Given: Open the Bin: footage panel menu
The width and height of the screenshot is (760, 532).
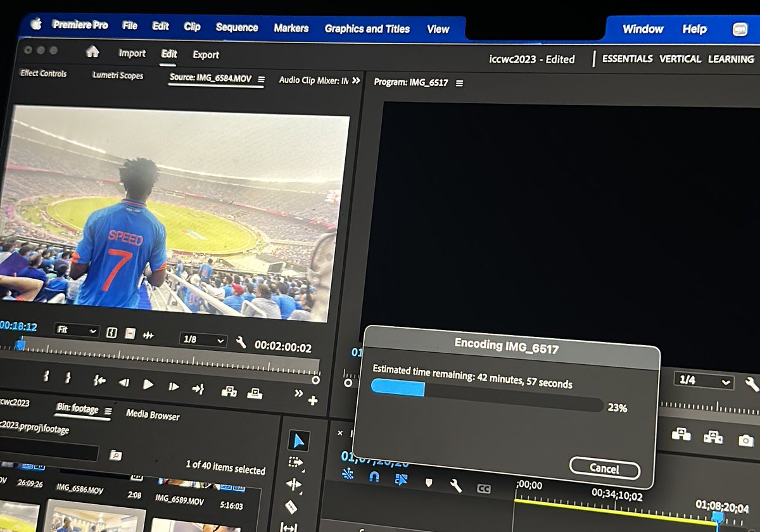Looking at the screenshot, I should 108,411.
